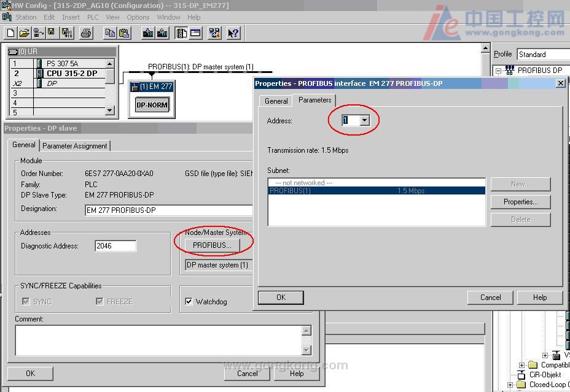Image resolution: width=570 pixels, height=392 pixels.
Task: Expand the Compatible folder tree node
Action: pyautogui.click(x=521, y=365)
